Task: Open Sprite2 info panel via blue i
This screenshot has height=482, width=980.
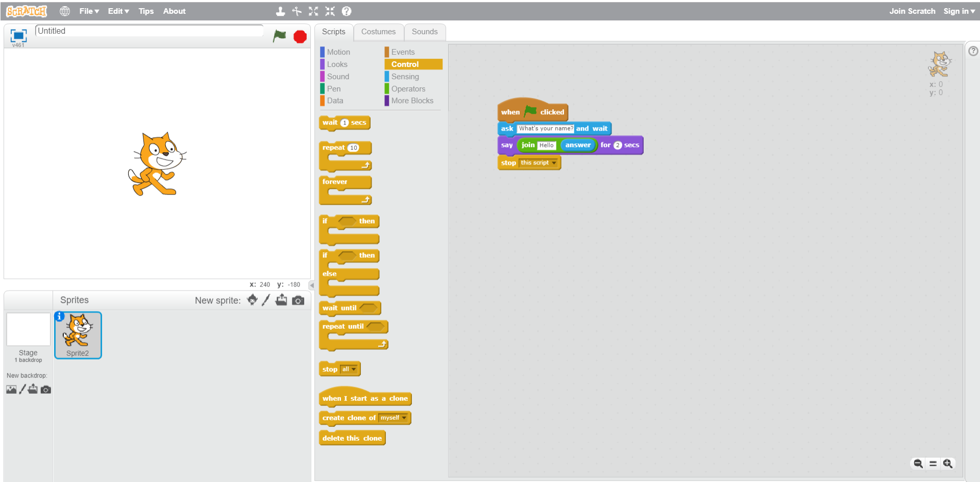Action: pyautogui.click(x=60, y=317)
